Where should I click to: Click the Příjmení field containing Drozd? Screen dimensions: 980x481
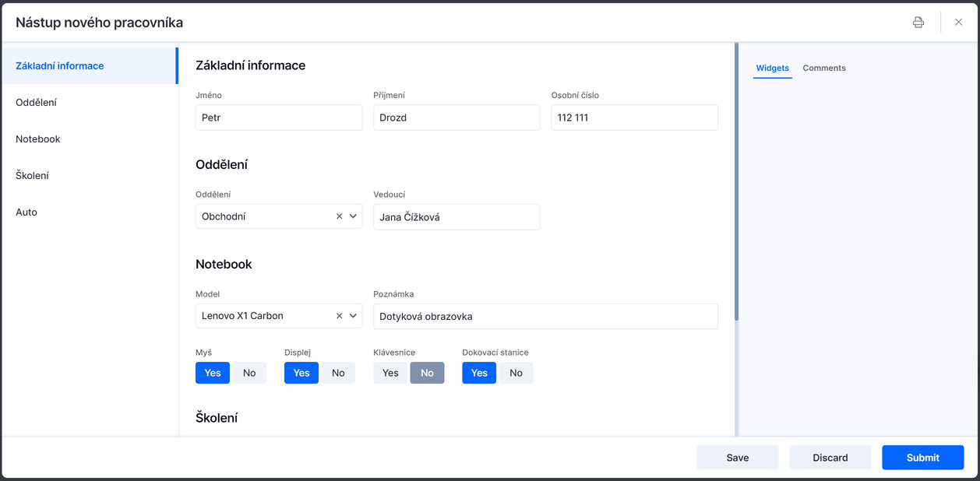(x=457, y=118)
